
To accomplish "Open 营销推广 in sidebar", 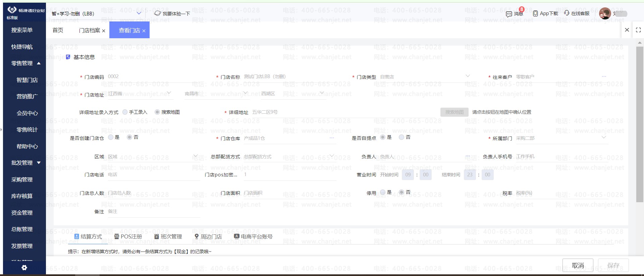I will 27,96.
